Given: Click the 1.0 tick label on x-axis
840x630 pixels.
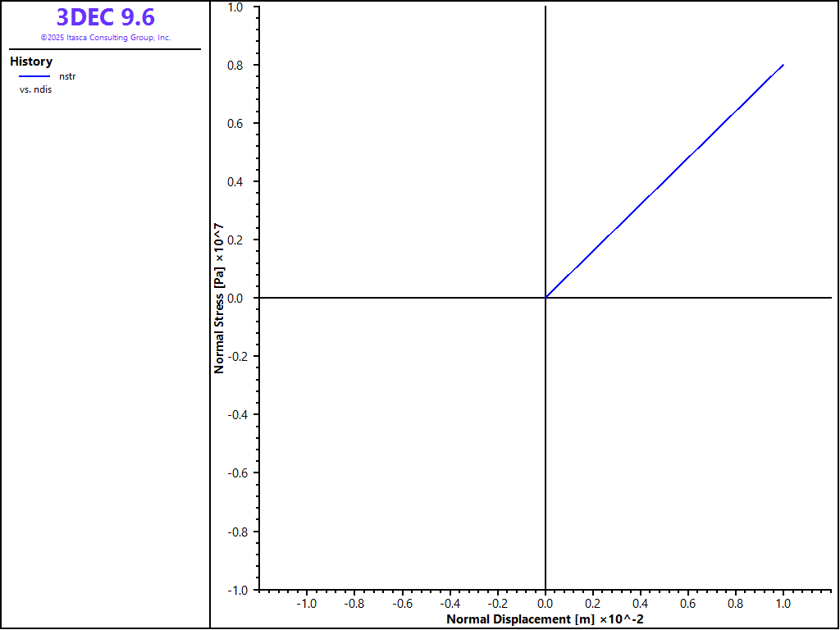Looking at the screenshot, I should pyautogui.click(x=783, y=603).
